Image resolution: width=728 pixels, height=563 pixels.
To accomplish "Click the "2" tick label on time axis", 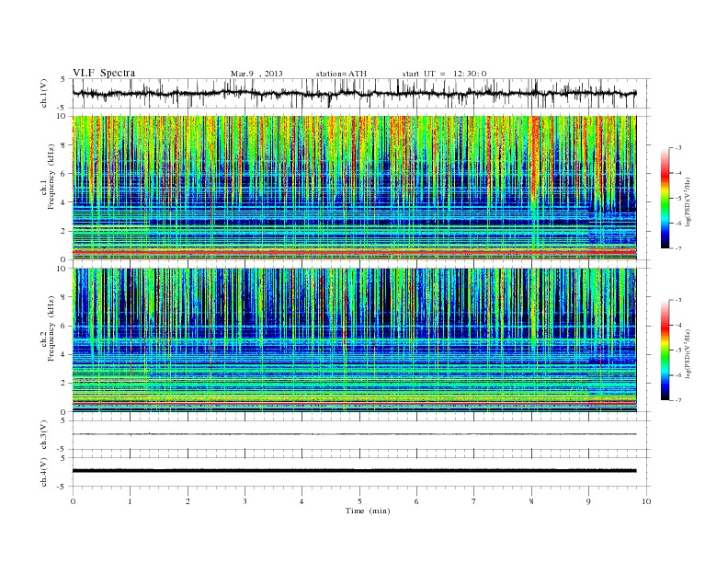I will click(188, 501).
